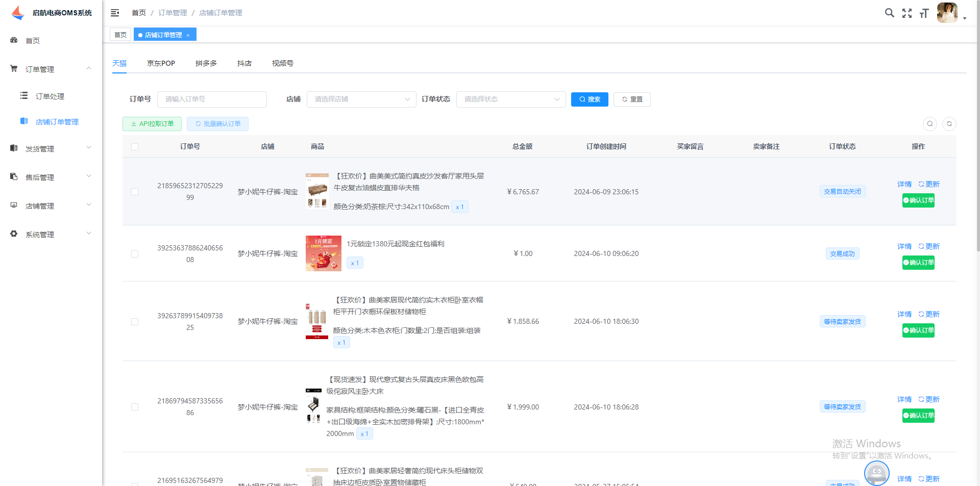Click the blue 搜索 button
Screen dimensions: 980x486
[590, 99]
